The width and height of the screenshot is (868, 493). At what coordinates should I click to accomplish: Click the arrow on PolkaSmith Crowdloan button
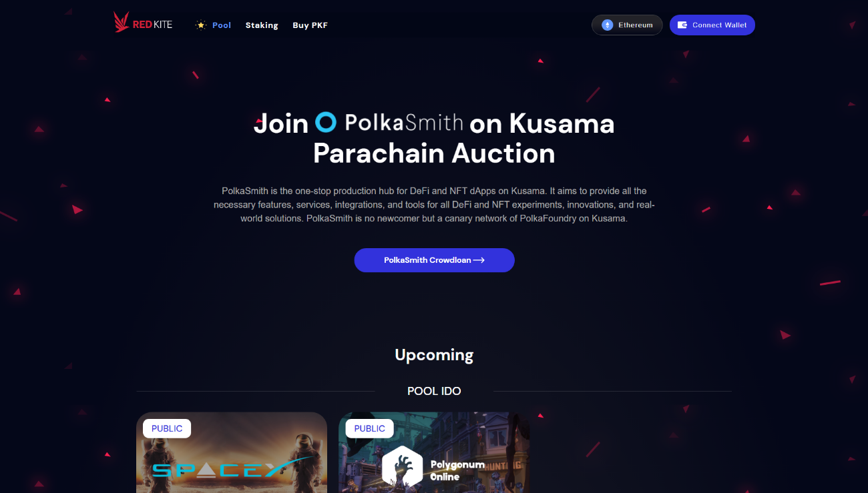pos(479,260)
